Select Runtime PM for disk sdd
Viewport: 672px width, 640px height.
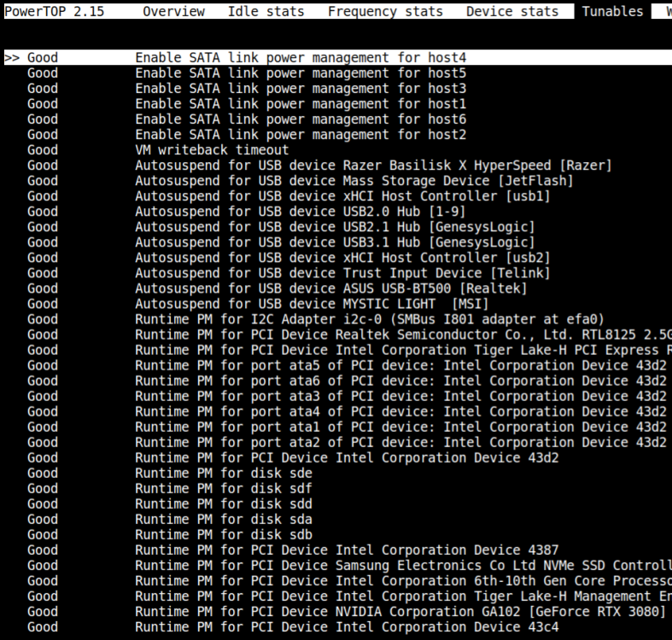170,504
